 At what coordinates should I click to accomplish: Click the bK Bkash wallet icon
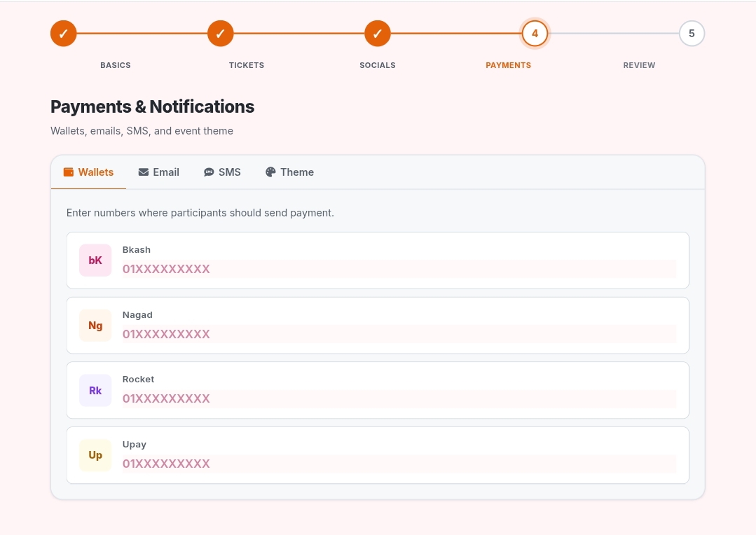click(95, 260)
